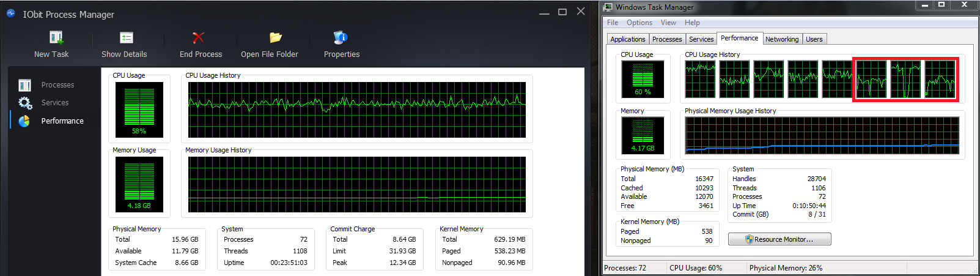Click the Task Manager CPU Usage 60% gauge
Viewport: 980px width, 276px height.
coord(643,79)
